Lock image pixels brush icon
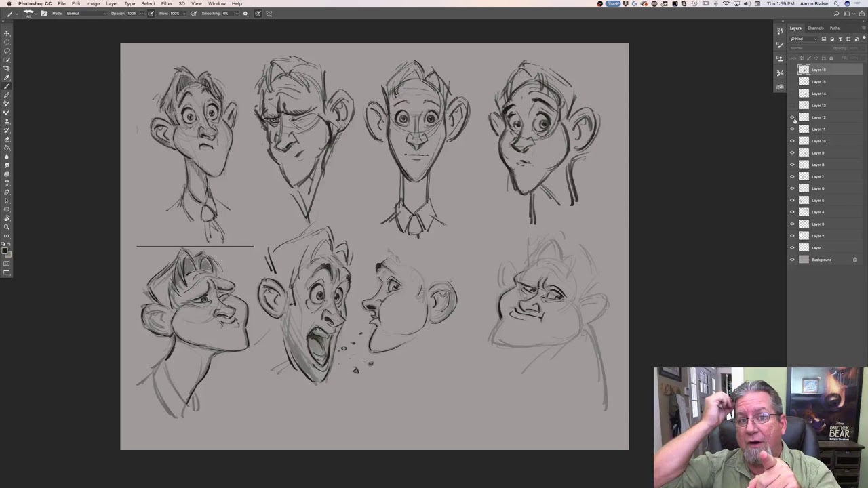Screen dimensions: 868x488 (809, 58)
